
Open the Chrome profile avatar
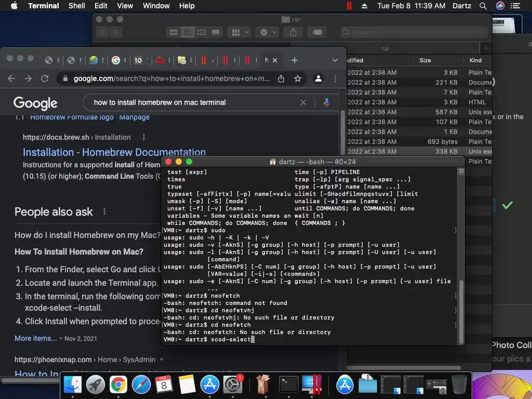point(318,79)
